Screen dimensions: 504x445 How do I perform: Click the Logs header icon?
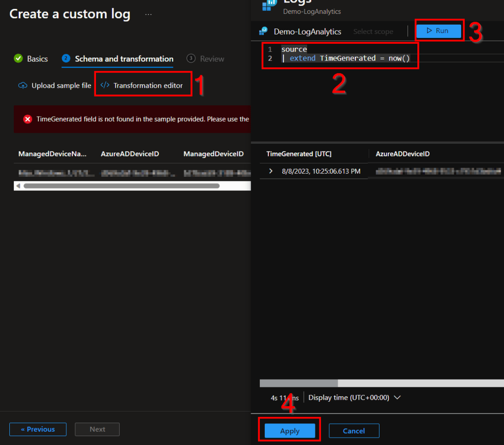tap(269, 5)
